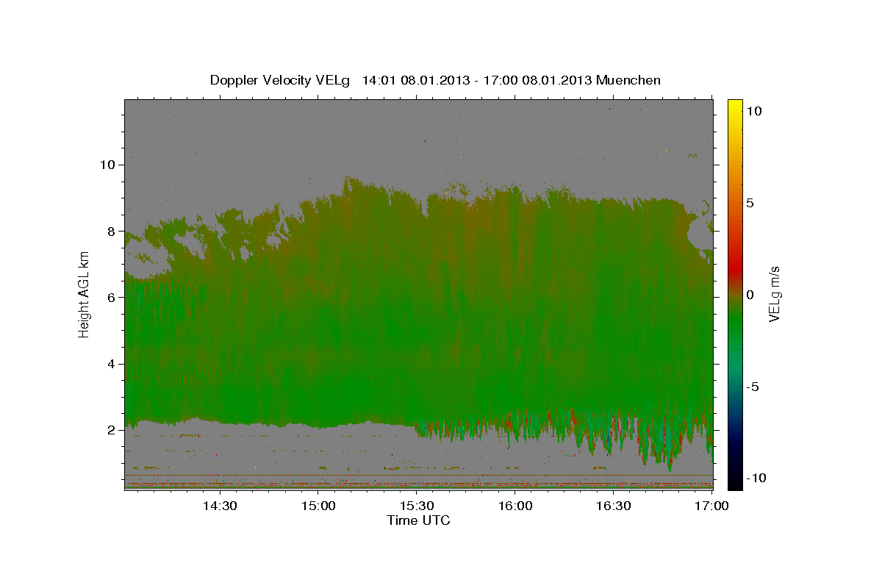
Task: Click the '15:00' time tick label
Action: click(x=318, y=506)
